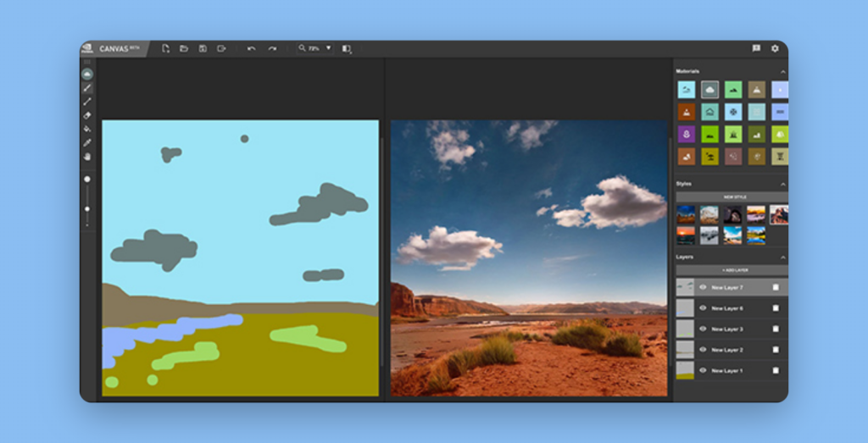Open the zoom percentage dropdown
Screen dimensions: 868x443
328,48
